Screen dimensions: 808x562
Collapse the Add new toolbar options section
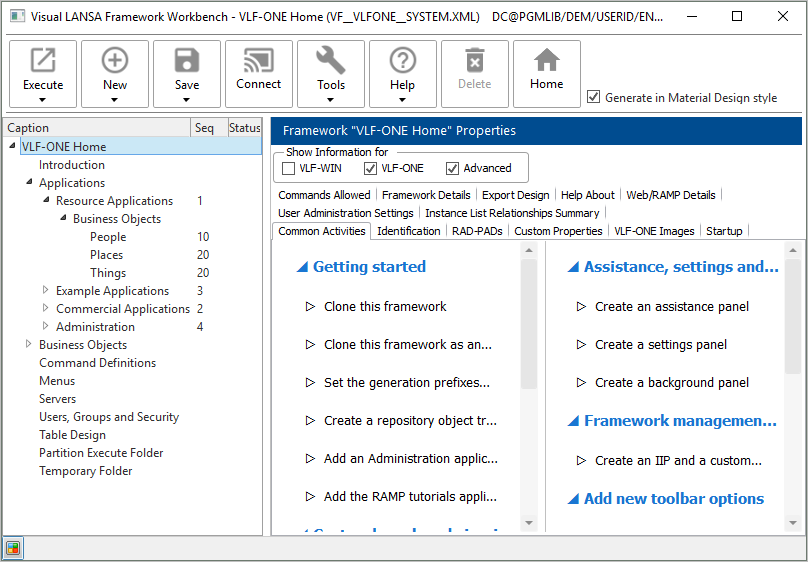point(573,499)
